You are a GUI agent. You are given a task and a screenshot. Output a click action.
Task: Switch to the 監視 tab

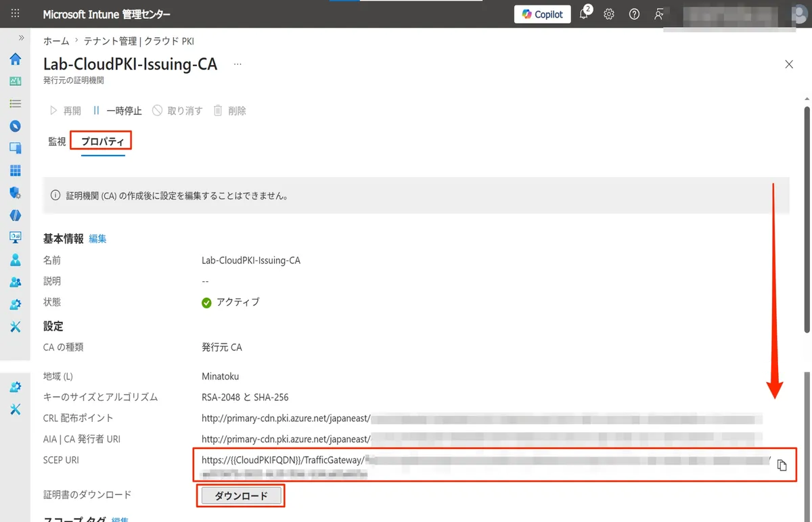(x=57, y=141)
